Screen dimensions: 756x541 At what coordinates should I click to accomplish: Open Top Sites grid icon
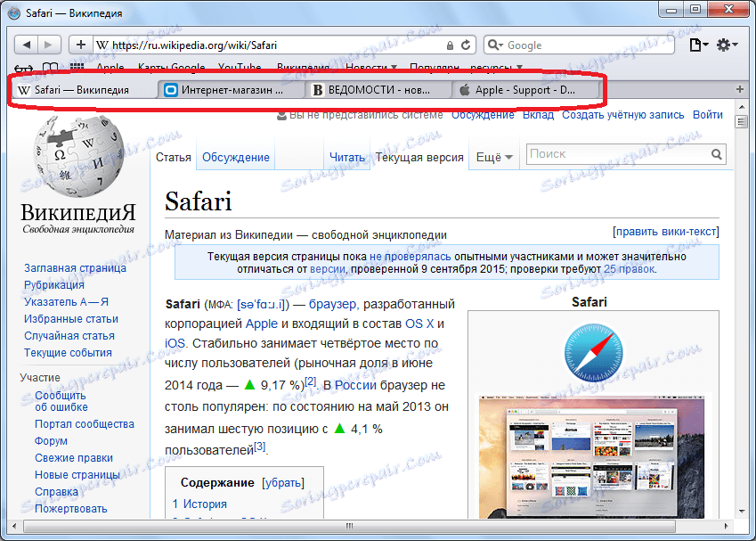77,68
